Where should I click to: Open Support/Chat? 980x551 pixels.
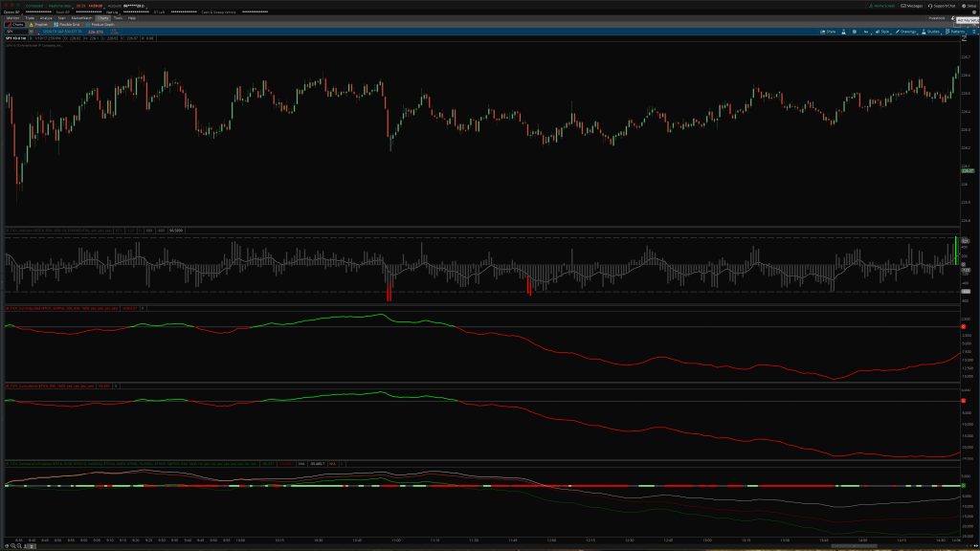pos(942,6)
